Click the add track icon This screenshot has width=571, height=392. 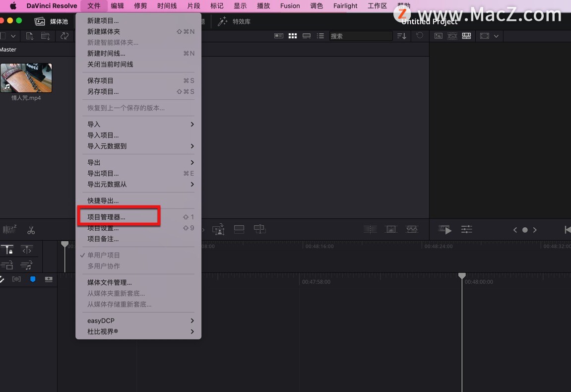[x=49, y=279]
